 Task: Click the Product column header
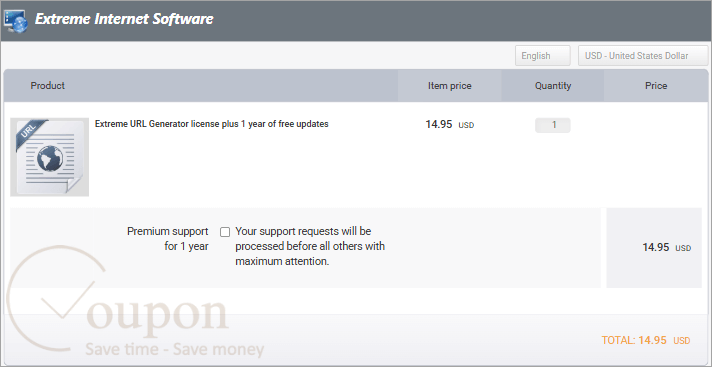click(48, 85)
